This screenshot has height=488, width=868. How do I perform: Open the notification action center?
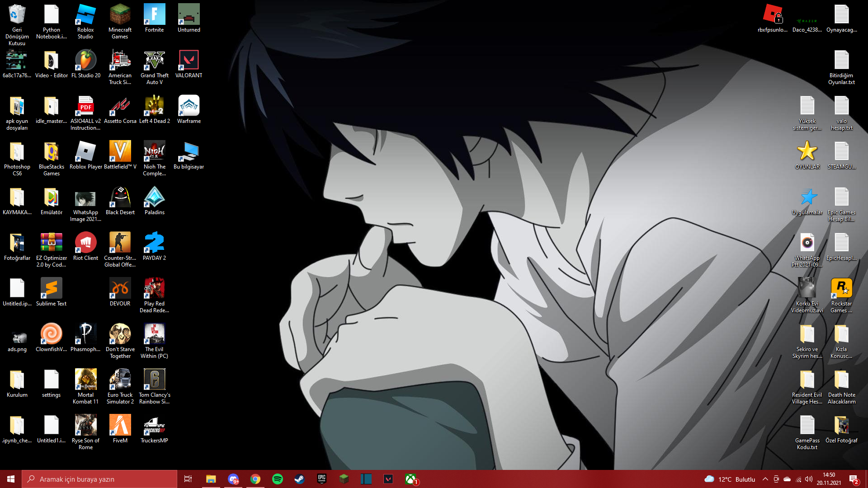(854, 479)
